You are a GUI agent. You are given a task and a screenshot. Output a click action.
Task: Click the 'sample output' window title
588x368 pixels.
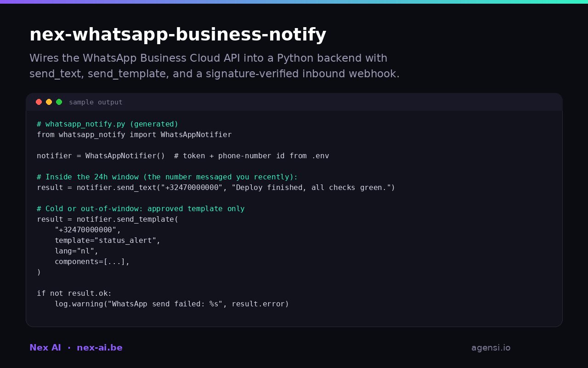pyautogui.click(x=96, y=102)
